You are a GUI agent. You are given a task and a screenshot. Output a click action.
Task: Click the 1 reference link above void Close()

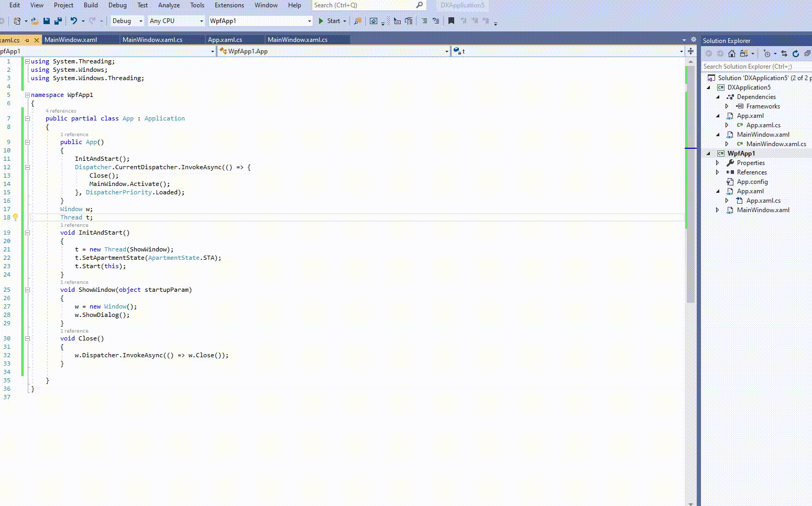tap(74, 331)
